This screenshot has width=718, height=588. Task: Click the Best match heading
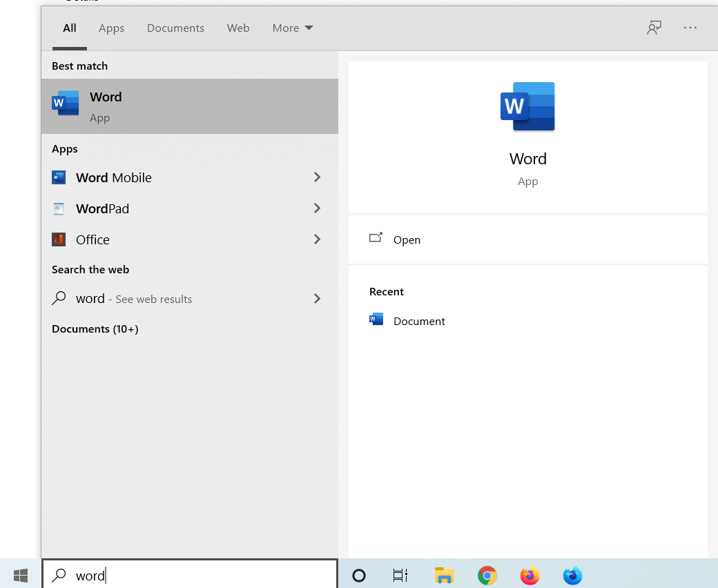79,66
